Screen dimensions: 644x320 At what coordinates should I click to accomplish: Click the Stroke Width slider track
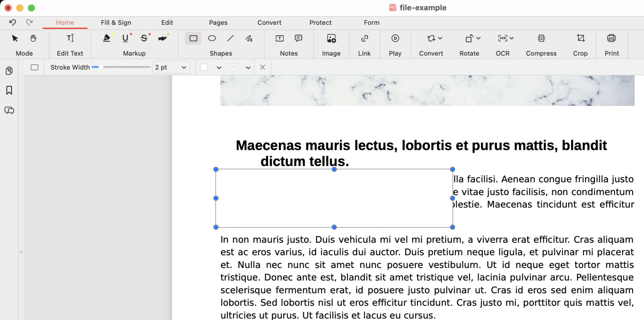click(x=126, y=67)
